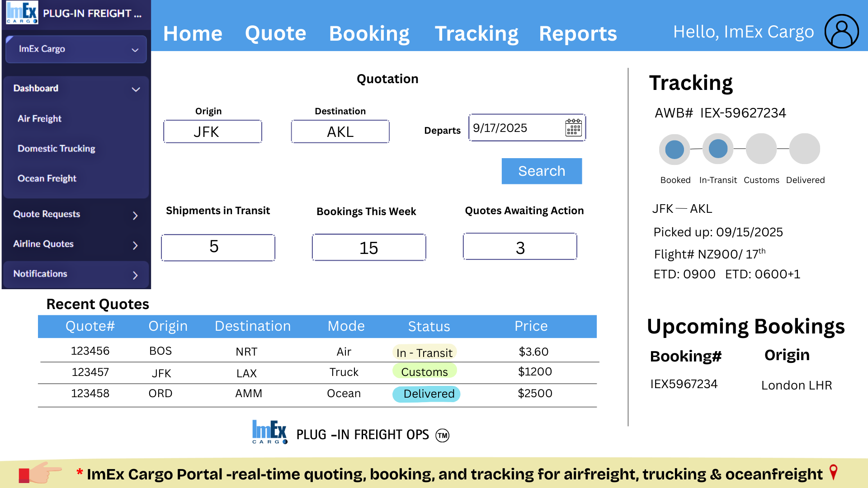Open Ocean Freight in the sidebar
868x488 pixels.
click(x=47, y=178)
